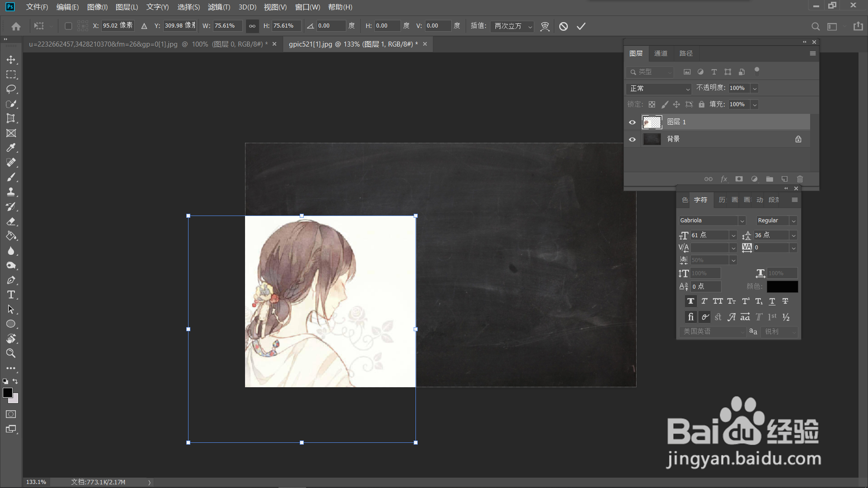
Task: Expand the 两次立方 interpolation dropdown
Action: [x=512, y=26]
